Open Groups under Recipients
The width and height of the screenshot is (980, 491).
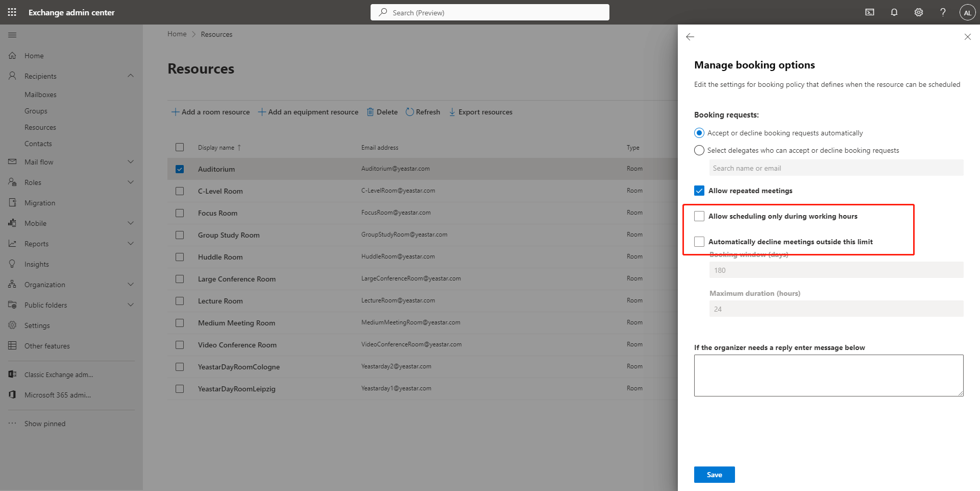tap(36, 111)
